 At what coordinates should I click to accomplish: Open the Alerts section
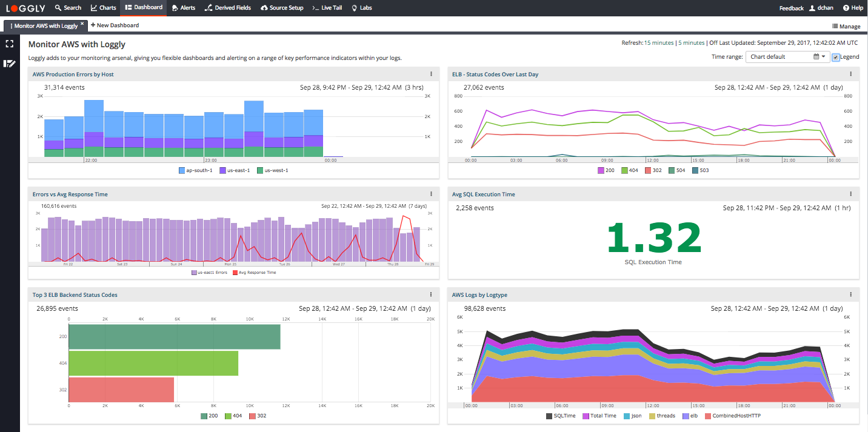click(x=184, y=8)
